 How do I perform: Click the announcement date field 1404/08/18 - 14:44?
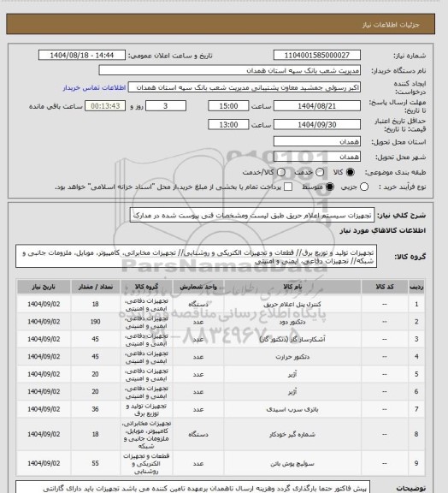[82, 55]
